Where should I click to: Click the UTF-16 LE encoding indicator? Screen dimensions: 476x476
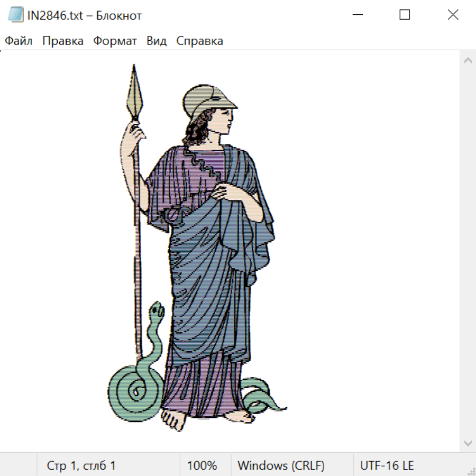pos(387,466)
